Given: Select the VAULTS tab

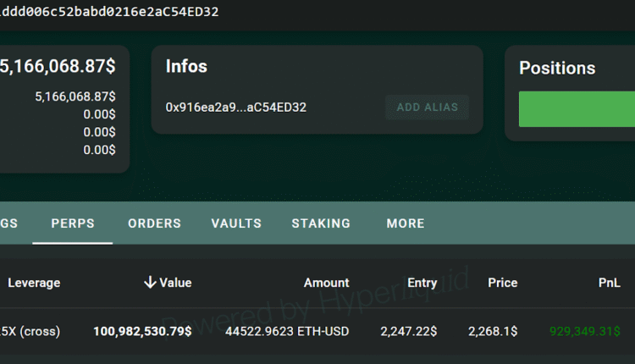Looking at the screenshot, I should point(236,223).
